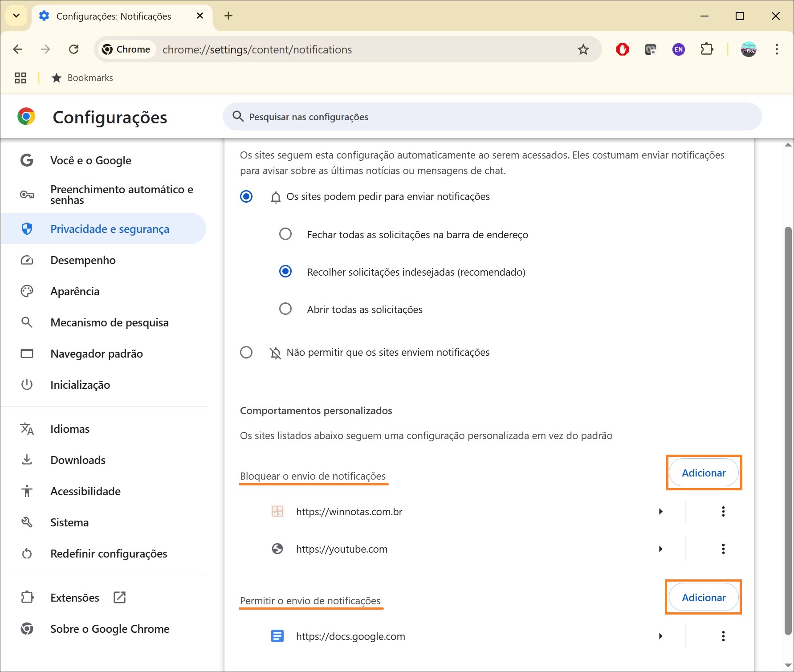The width and height of the screenshot is (794, 672).
Task: Click the https://youtube.com entry
Action: pyautogui.click(x=342, y=549)
